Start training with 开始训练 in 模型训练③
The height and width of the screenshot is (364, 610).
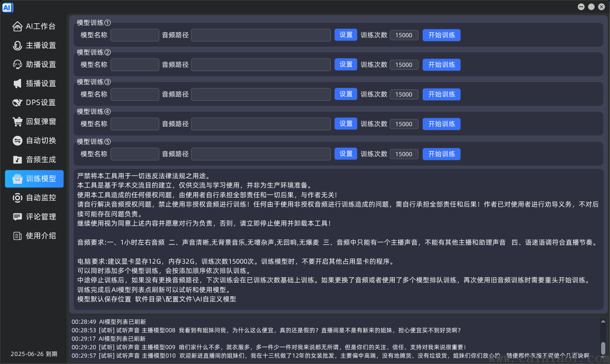441,94
